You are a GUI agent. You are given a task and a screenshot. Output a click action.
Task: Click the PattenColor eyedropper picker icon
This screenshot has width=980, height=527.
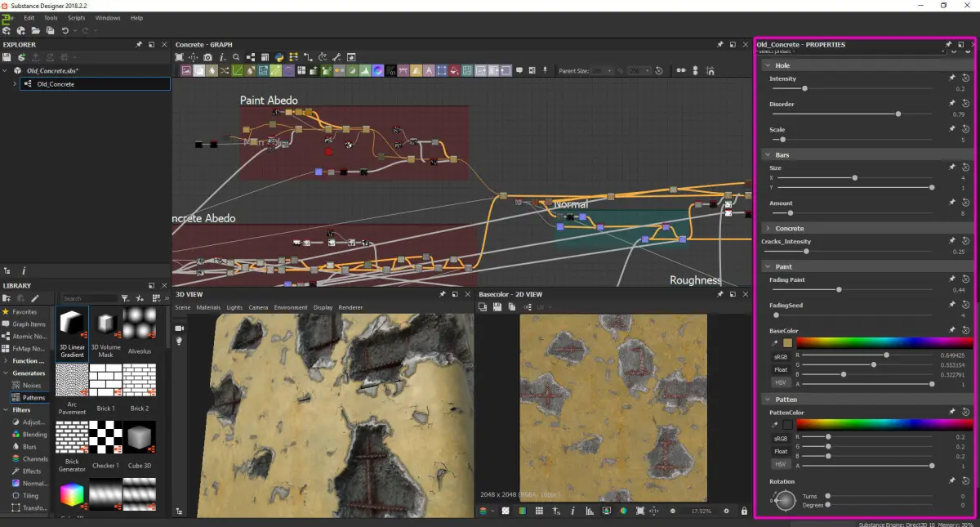(x=776, y=424)
